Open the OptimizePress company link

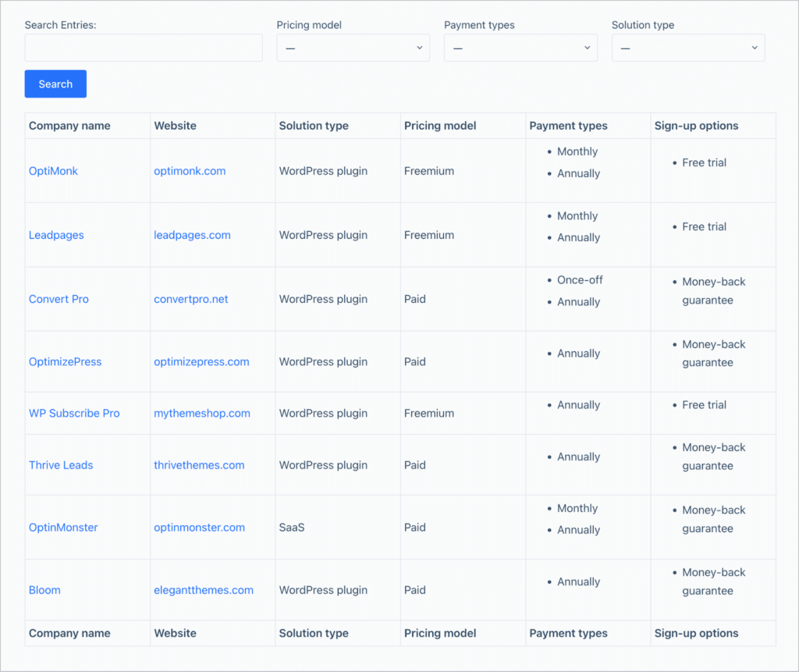(x=66, y=362)
